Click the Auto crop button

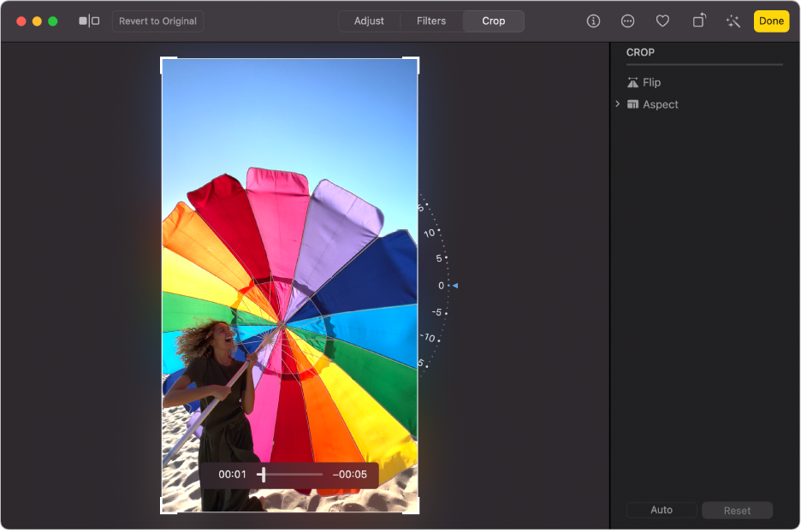[662, 510]
